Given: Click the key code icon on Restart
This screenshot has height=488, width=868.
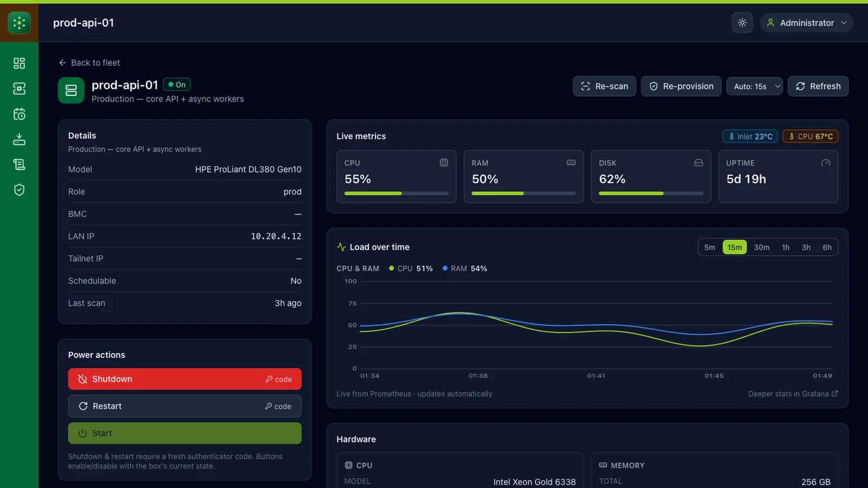Looking at the screenshot, I should [268, 406].
